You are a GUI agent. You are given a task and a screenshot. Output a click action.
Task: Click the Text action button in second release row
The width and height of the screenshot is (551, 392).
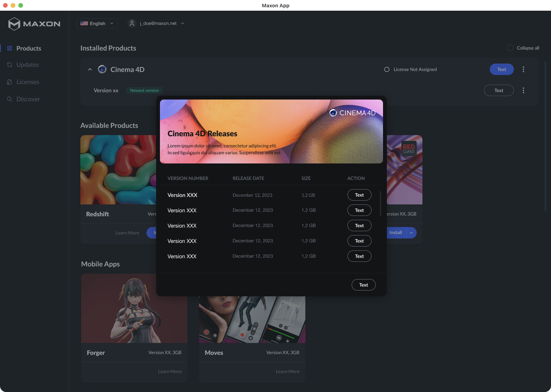tap(359, 210)
